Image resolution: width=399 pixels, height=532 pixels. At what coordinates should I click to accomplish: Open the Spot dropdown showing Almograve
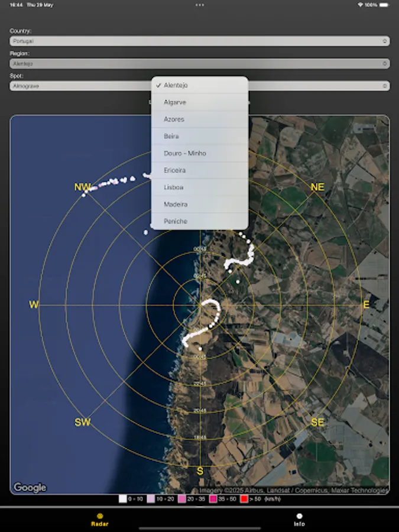pos(200,86)
